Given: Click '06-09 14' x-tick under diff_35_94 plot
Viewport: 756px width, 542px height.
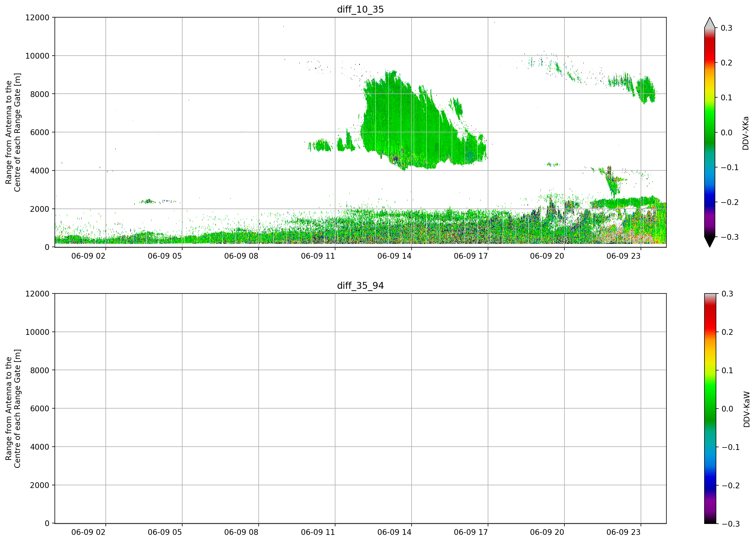Looking at the screenshot, I should (394, 532).
